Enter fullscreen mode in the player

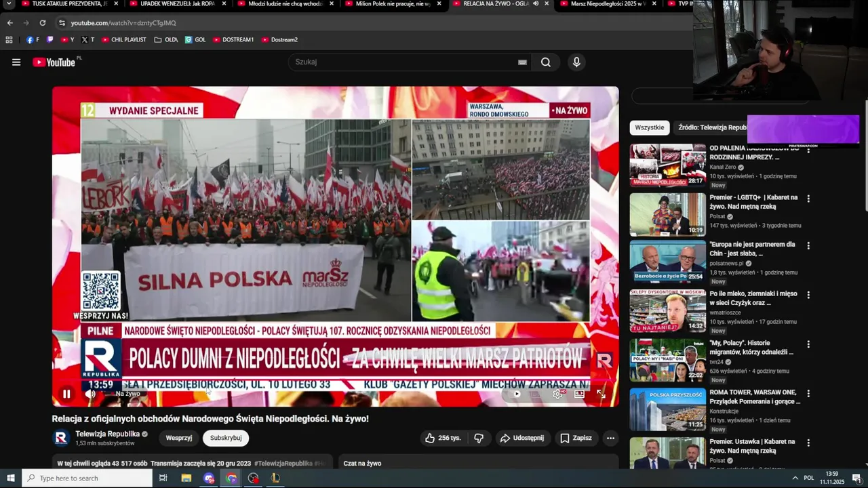coord(601,394)
